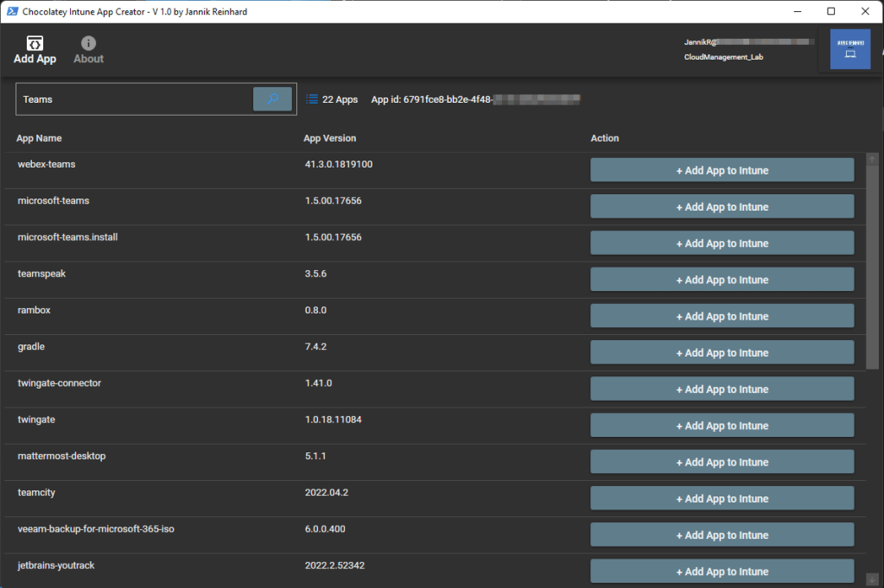Viewport: 884px width, 588px height.
Task: Add teamspeak app to Intune
Action: pyautogui.click(x=722, y=280)
